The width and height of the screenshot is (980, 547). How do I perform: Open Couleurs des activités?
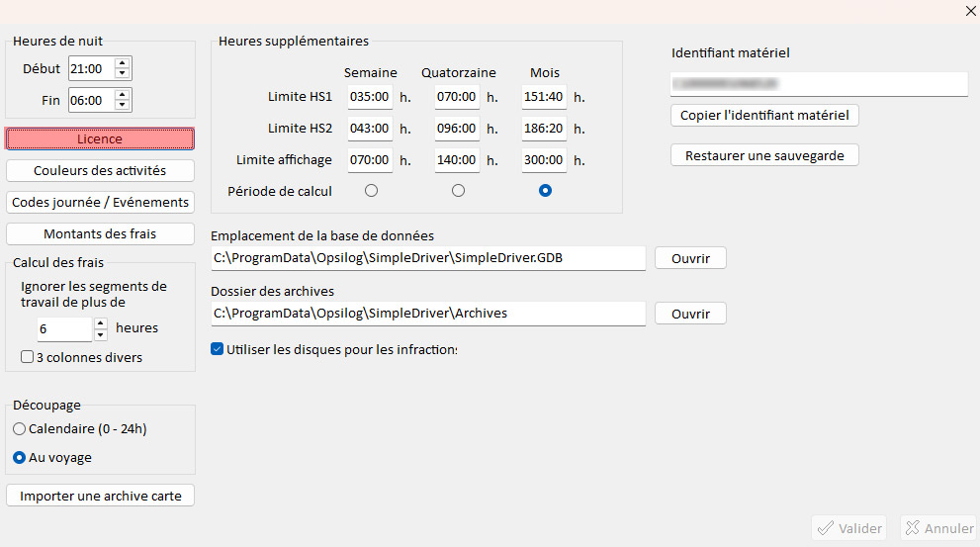coord(100,170)
